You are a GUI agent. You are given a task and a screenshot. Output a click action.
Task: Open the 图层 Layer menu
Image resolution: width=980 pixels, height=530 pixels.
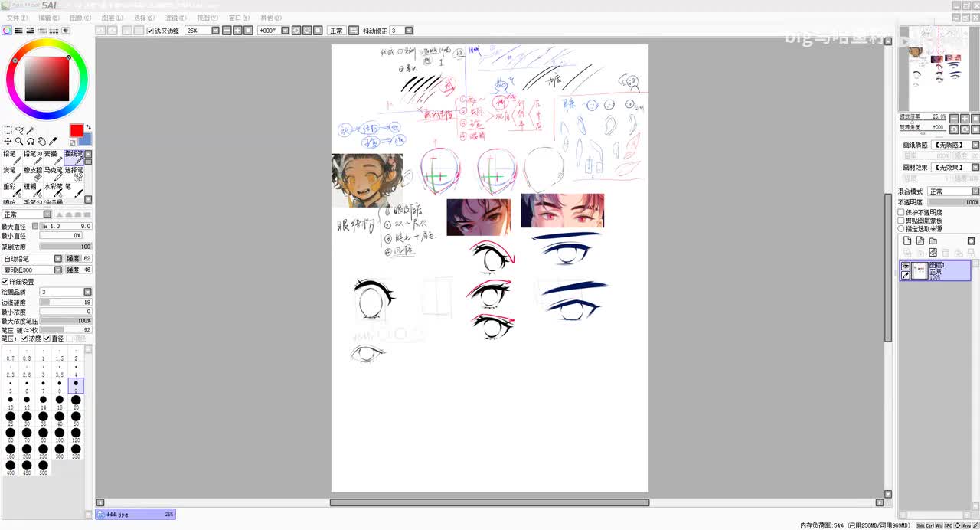(x=112, y=18)
